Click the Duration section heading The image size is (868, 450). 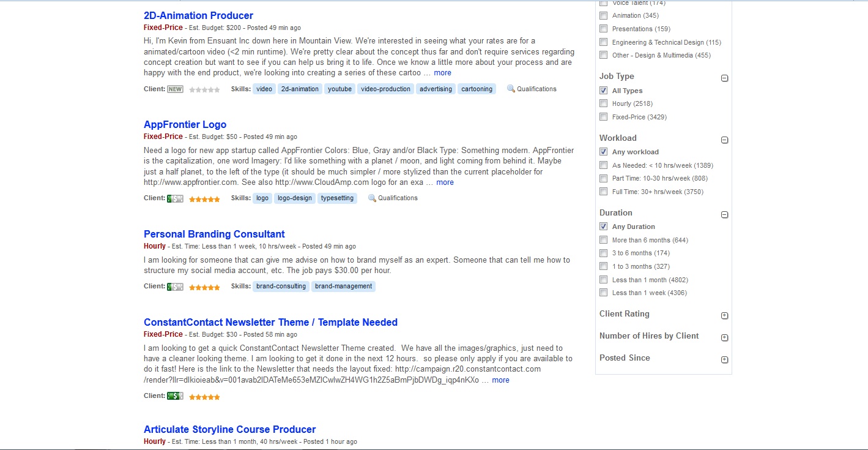point(616,213)
